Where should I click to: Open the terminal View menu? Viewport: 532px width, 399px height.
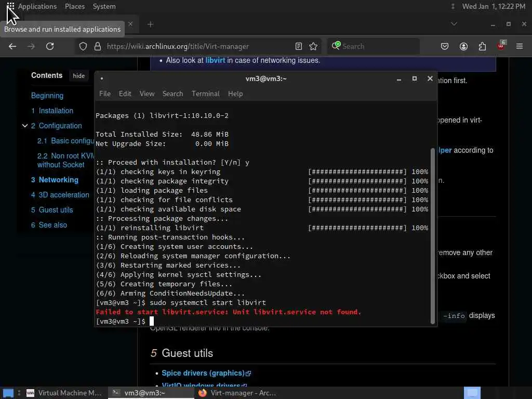147,94
